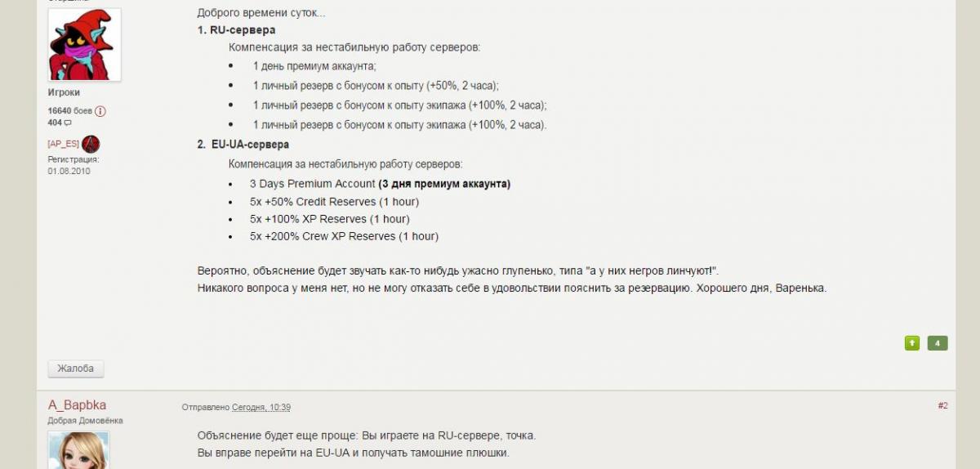Image resolution: width=980 pixels, height=469 pixels.
Task: Click the "Сегодня, 10:39" timestamp
Action: point(261,408)
